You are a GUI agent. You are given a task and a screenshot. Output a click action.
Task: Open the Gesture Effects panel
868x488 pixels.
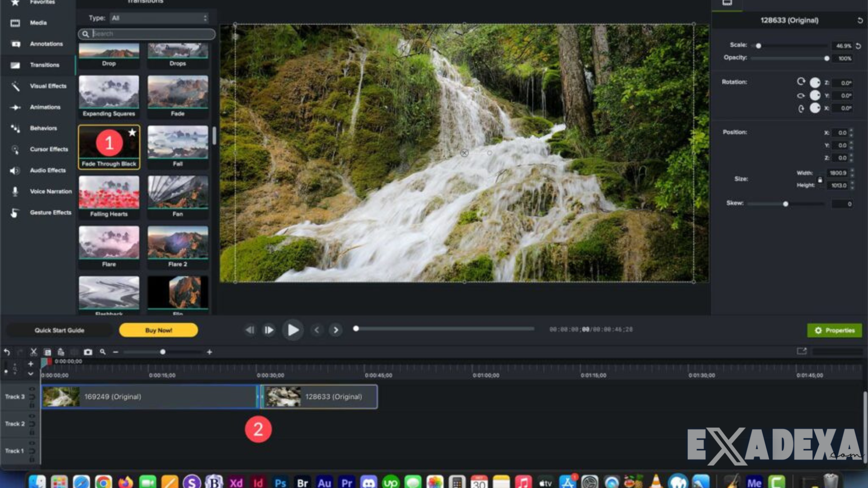coord(50,212)
